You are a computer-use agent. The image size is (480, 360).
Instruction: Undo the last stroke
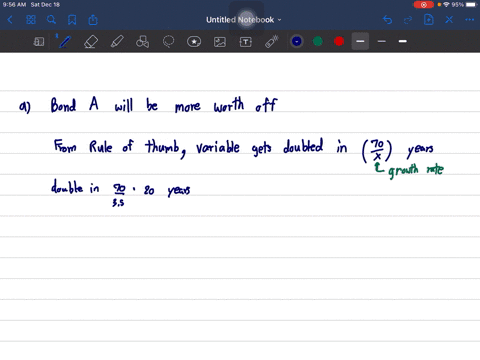(x=387, y=20)
